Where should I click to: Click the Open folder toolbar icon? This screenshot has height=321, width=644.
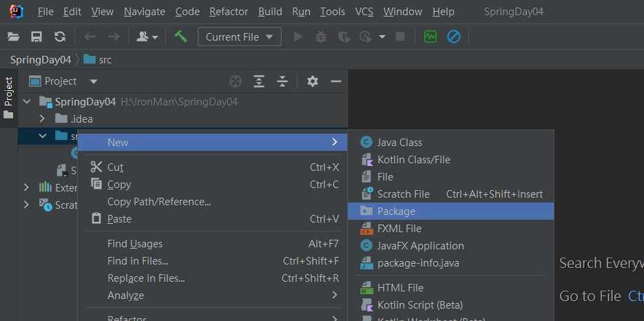14,37
